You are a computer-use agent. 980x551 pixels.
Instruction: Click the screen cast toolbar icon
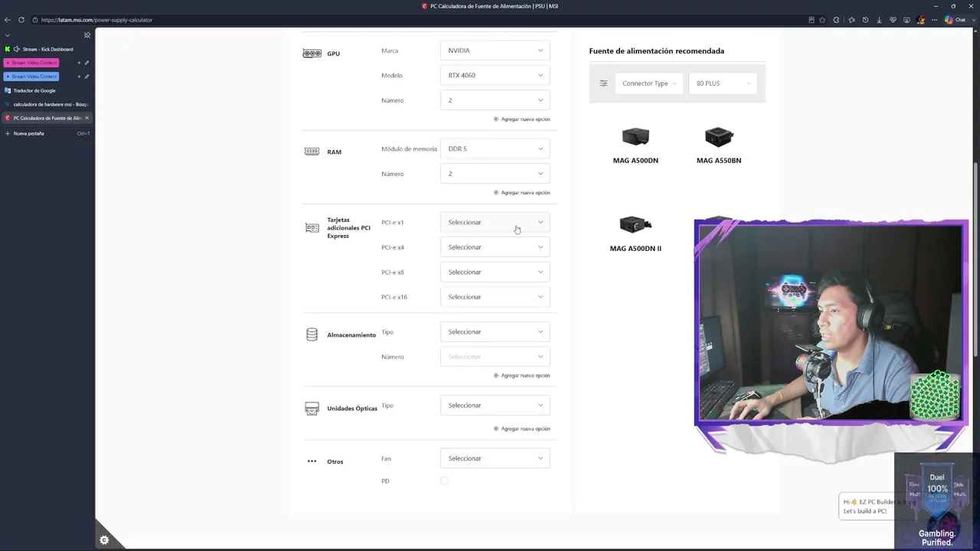(907, 20)
